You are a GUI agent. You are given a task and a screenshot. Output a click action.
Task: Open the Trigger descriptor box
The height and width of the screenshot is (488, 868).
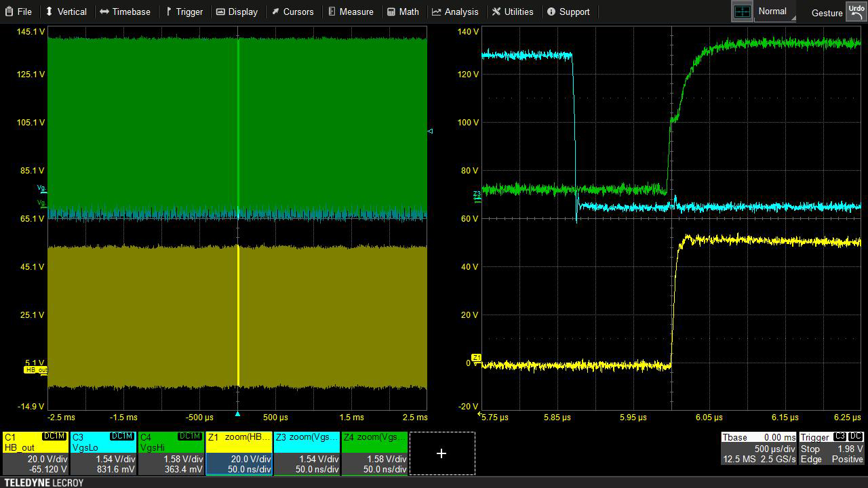coord(831,449)
